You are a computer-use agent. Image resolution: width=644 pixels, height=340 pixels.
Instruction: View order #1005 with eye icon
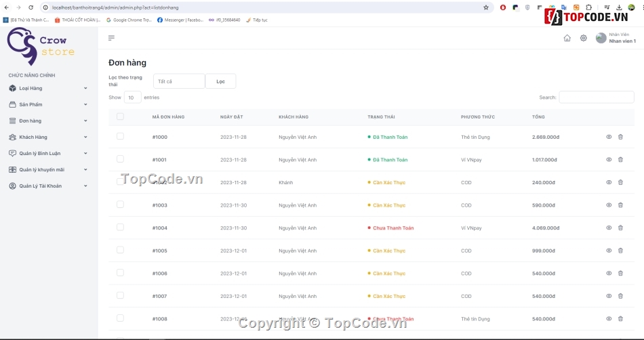coord(609,251)
